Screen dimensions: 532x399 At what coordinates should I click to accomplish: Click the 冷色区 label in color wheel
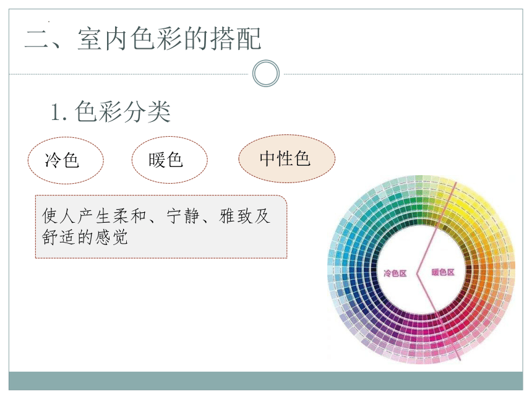click(x=395, y=273)
